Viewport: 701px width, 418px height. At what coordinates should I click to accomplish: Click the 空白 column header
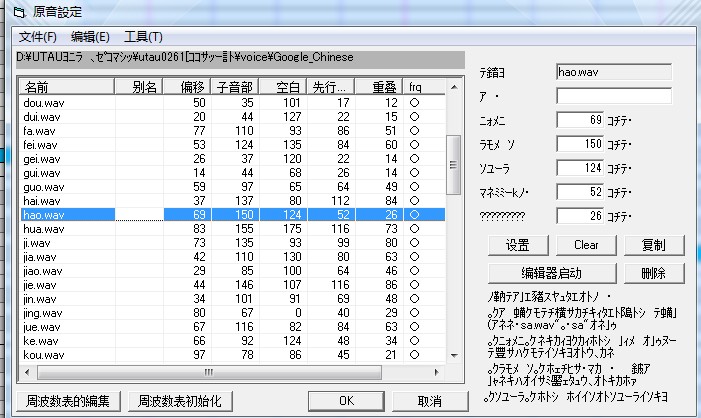point(283,87)
